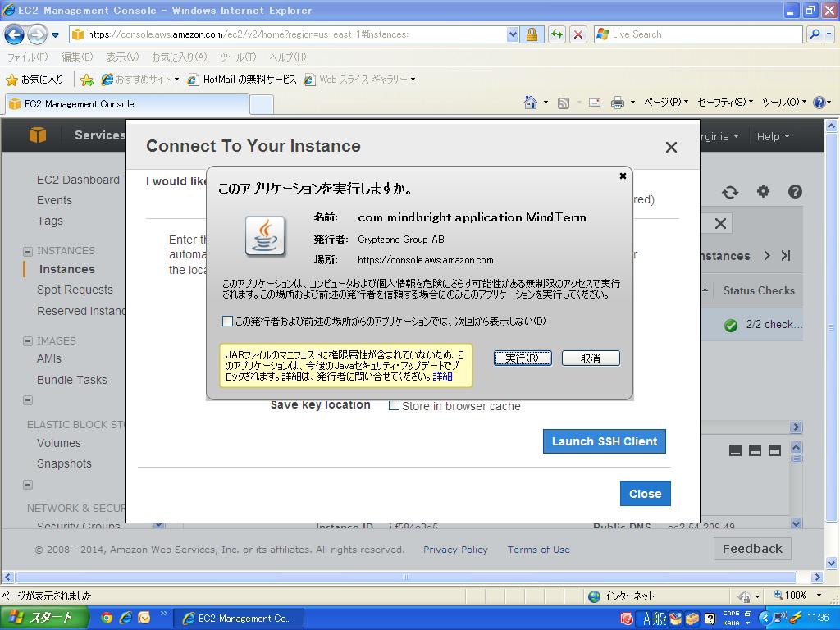Go to next page of instances
This screenshot has height=630, width=840.
(767, 256)
